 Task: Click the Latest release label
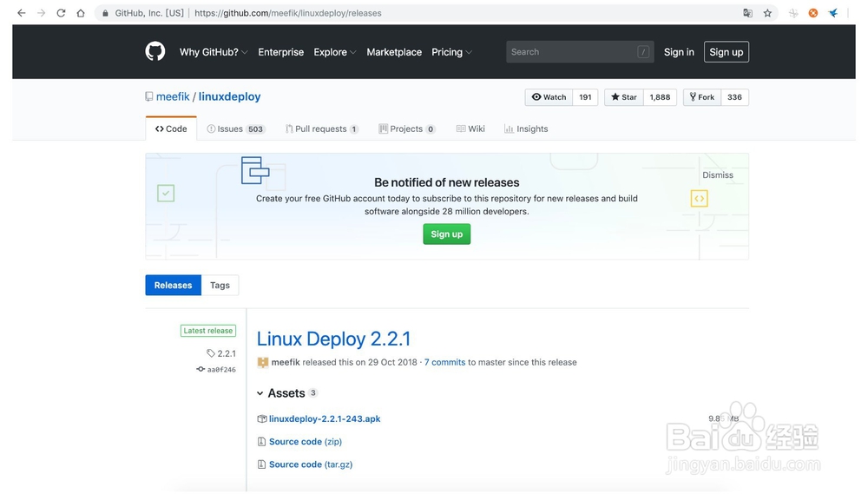point(208,331)
